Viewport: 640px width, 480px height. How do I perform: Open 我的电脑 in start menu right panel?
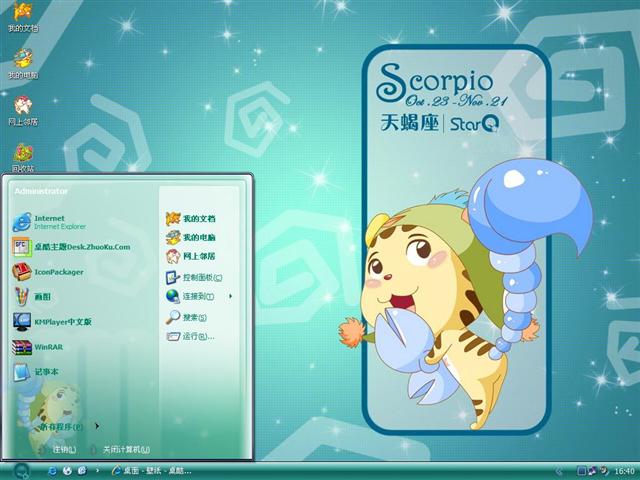tap(191, 237)
